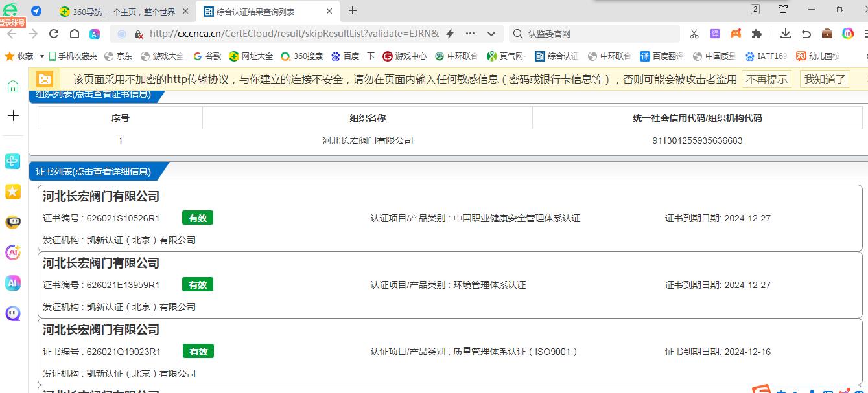Open 中国质量 bookmark
This screenshot has height=393, width=868.
pos(714,56)
